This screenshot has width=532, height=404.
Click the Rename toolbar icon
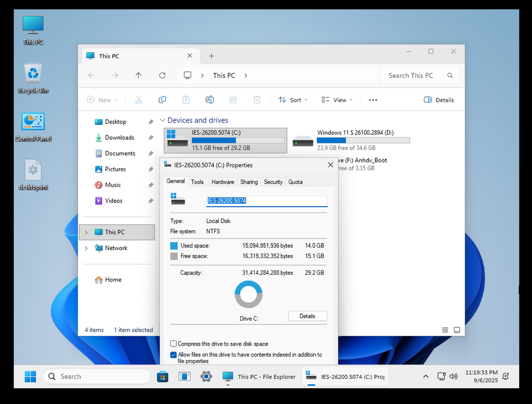pos(210,99)
